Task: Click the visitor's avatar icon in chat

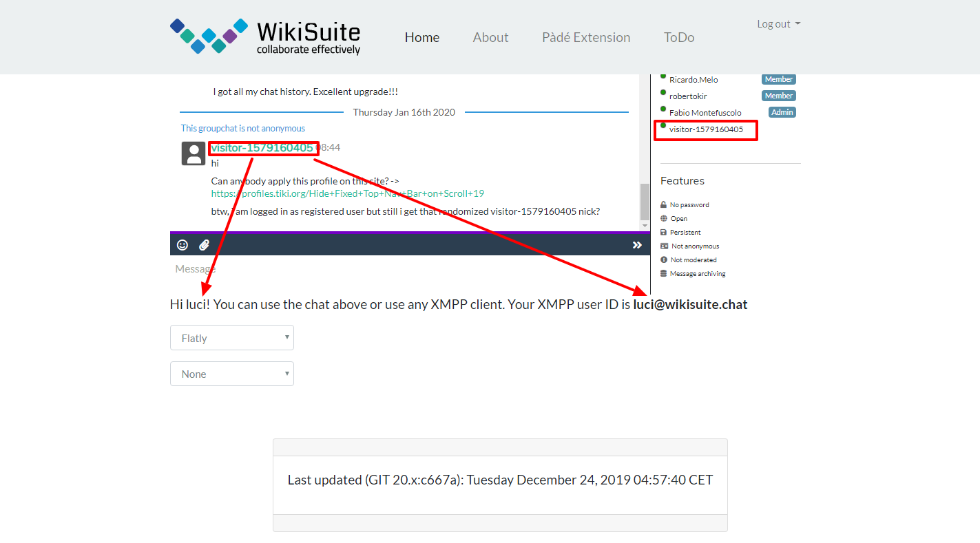Action: click(x=194, y=153)
